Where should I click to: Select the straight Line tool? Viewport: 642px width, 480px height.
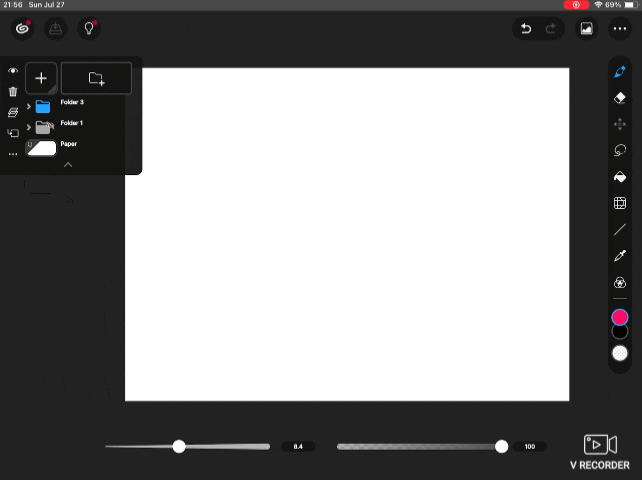pyautogui.click(x=620, y=229)
